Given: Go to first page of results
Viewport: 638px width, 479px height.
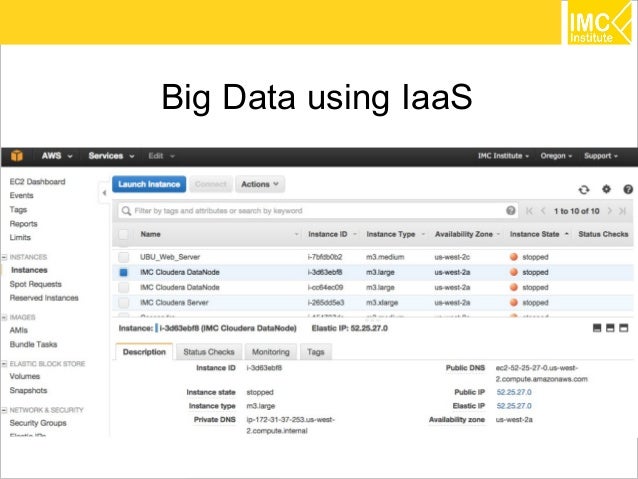Looking at the screenshot, I should point(529,211).
